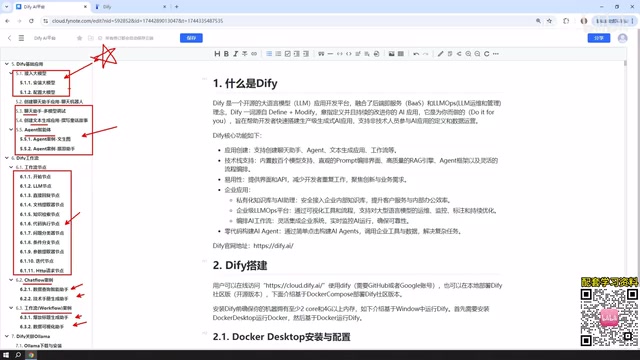
Task: Jump to outline item 6.1.6.
Action: click(39, 224)
